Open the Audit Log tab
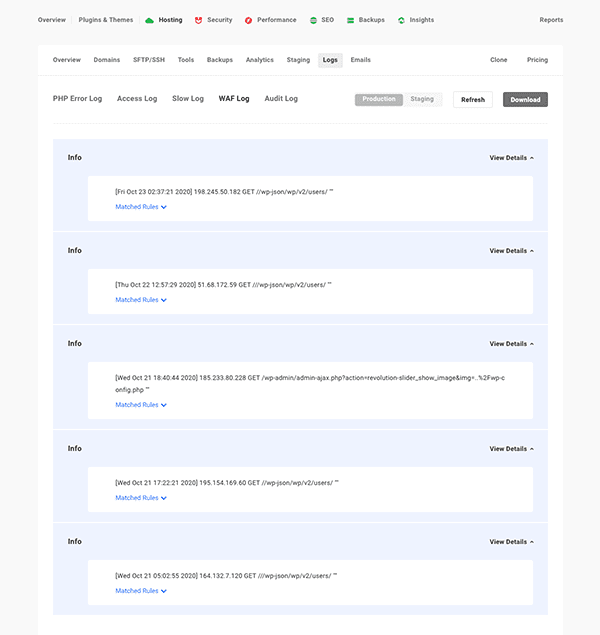This screenshot has width=600, height=635. tap(281, 98)
